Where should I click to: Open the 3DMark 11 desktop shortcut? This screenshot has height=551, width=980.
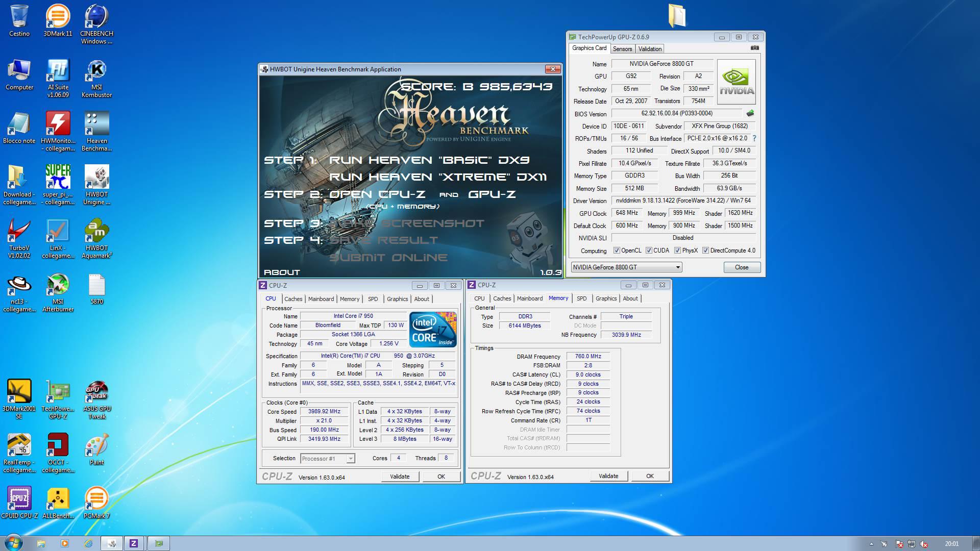[58, 20]
